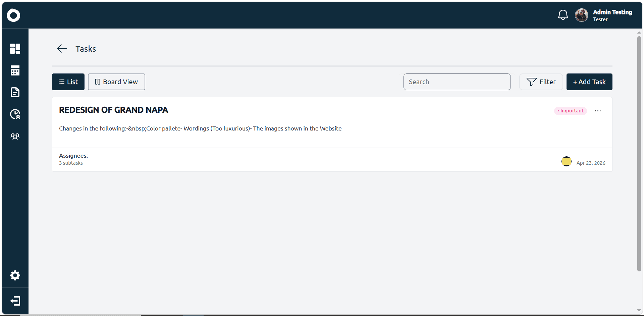Expand the 3 subtasks under Assignees
This screenshot has height=316, width=644.
[x=71, y=163]
